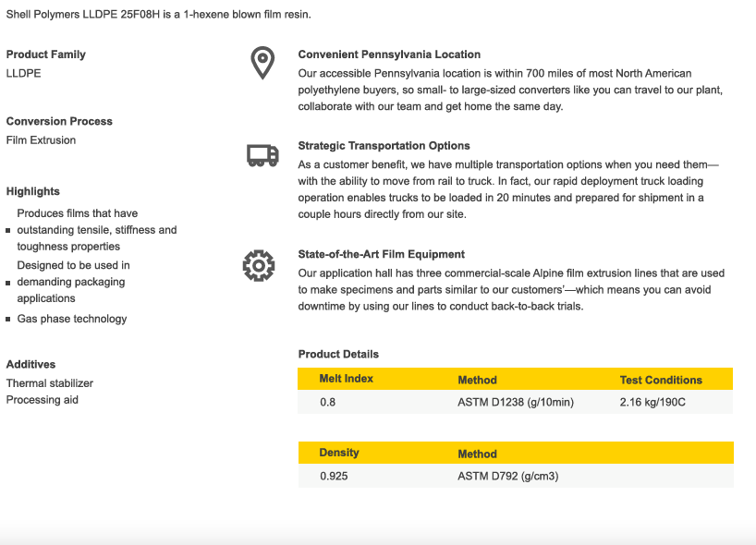Image resolution: width=756 pixels, height=545 pixels.
Task: Click the Processing aid additive
Action: point(43,400)
